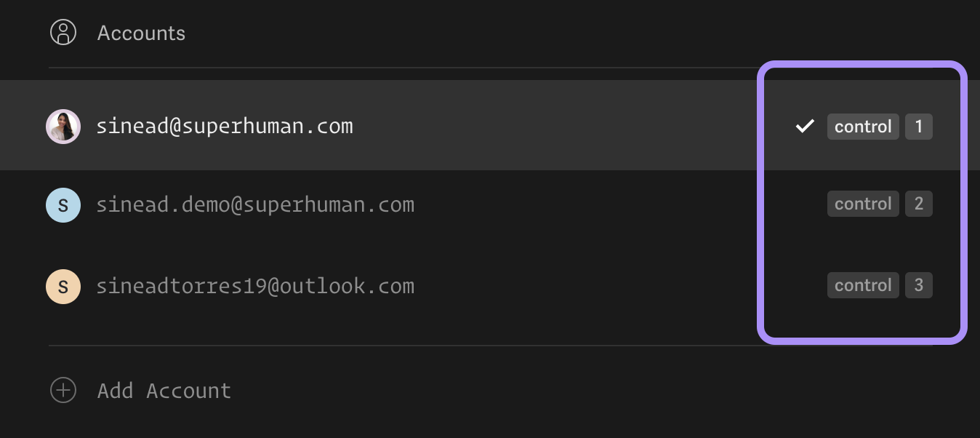
Task: Click the number 2 shortcut key badge
Action: click(919, 204)
